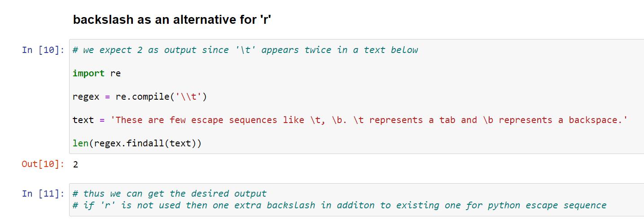This screenshot has width=644, height=220.
Task: Click the '\\t' pattern string literal
Action: [188, 97]
